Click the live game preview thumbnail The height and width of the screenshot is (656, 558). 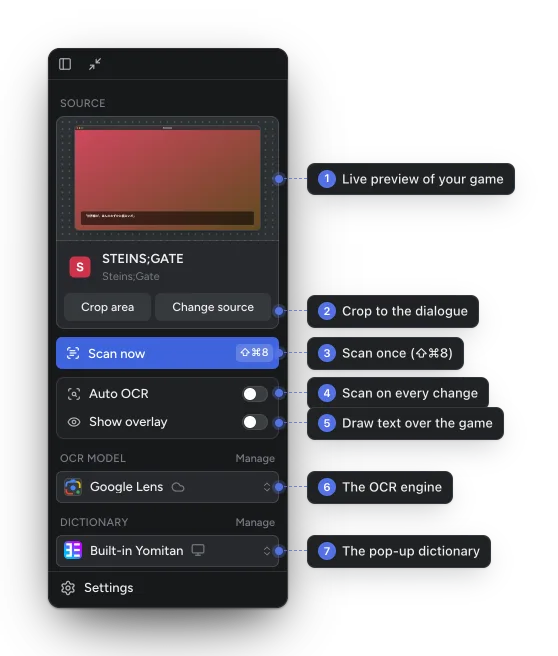tap(167, 179)
